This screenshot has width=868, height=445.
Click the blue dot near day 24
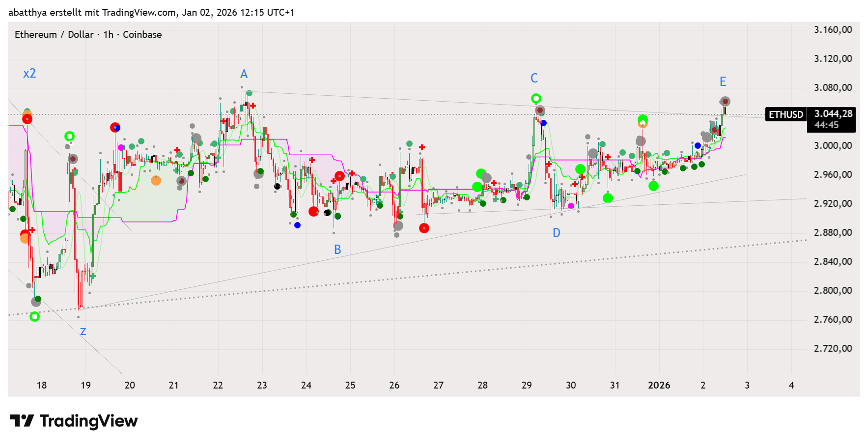[297, 225]
